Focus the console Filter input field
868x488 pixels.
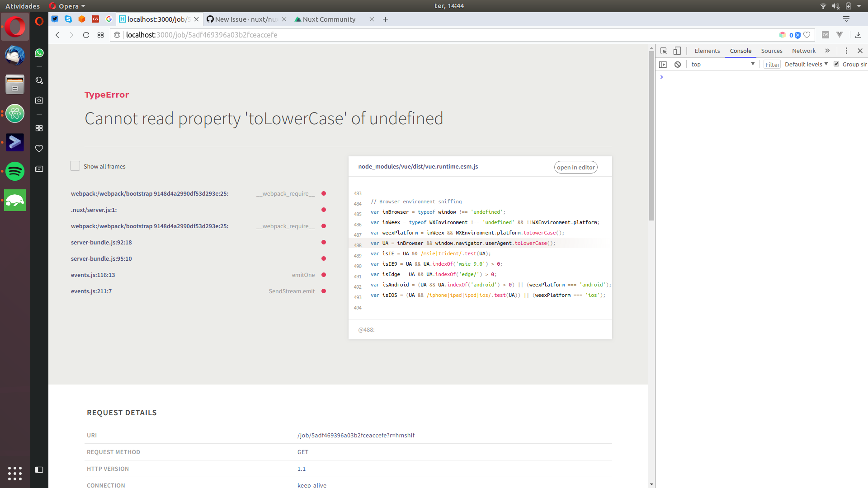[772, 64]
